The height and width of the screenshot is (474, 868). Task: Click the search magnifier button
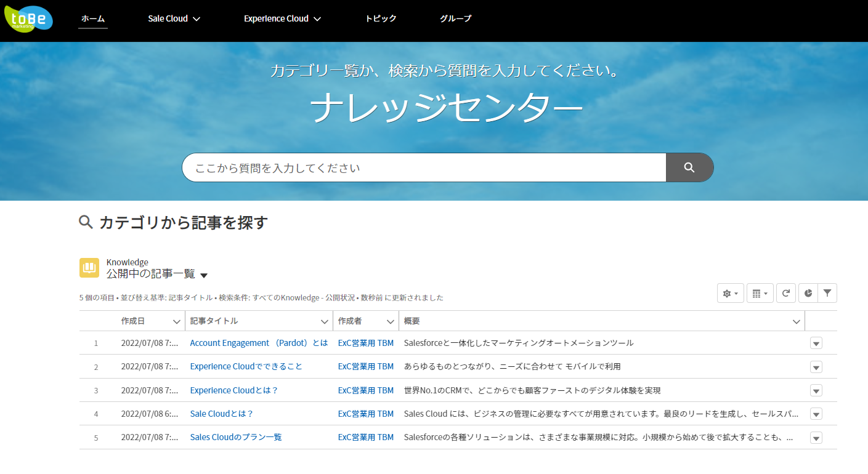pyautogui.click(x=689, y=167)
